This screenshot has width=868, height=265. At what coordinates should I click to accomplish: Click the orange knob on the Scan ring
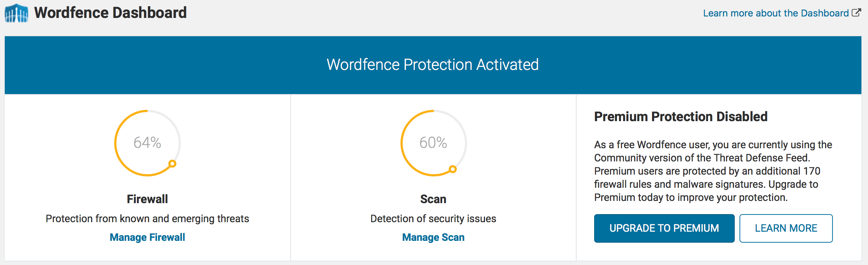453,169
